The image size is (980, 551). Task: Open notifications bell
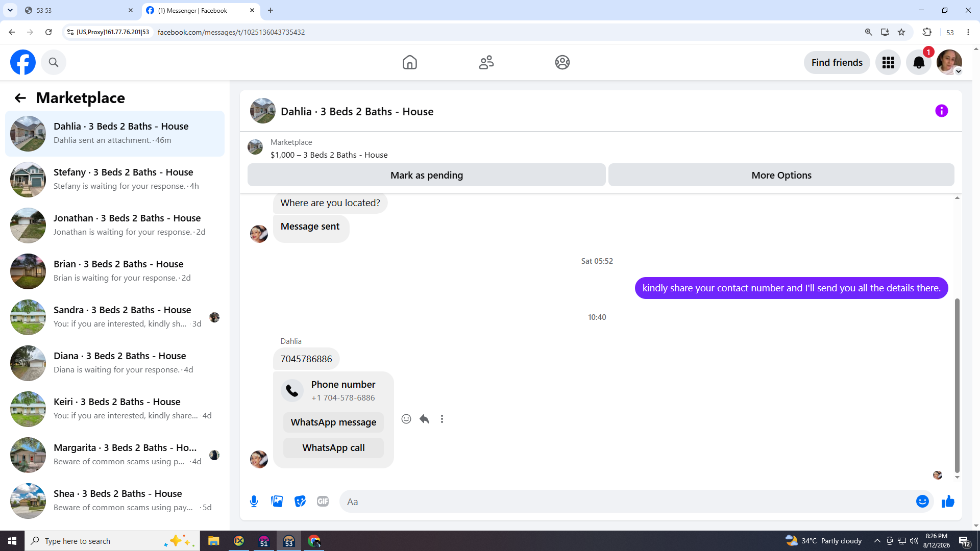pyautogui.click(x=919, y=62)
